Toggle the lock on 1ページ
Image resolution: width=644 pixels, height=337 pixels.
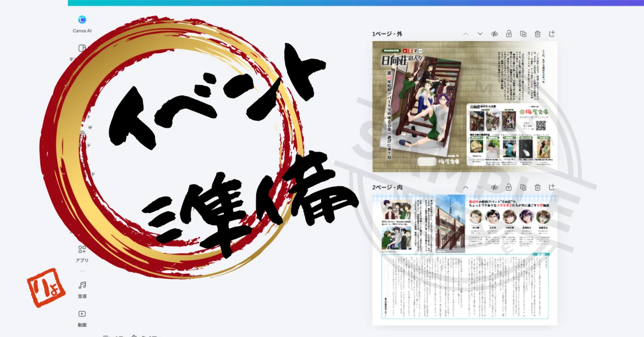pos(509,34)
